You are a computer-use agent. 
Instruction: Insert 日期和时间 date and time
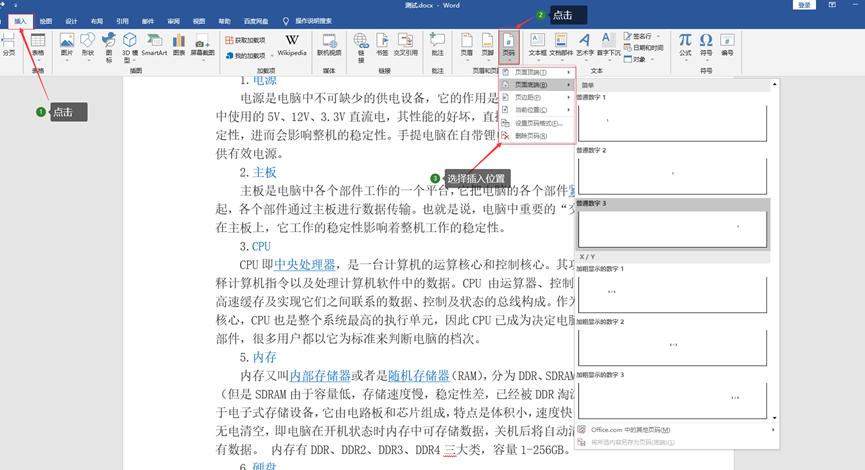coord(643,48)
